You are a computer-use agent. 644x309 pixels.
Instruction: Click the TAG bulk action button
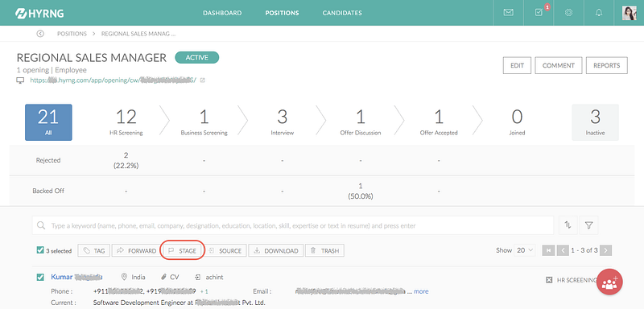[x=94, y=251]
